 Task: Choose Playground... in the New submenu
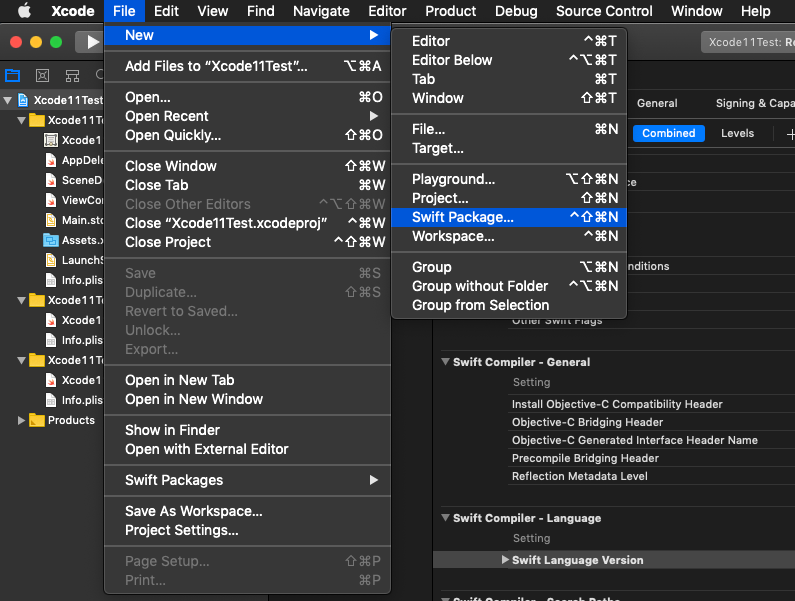509,179
